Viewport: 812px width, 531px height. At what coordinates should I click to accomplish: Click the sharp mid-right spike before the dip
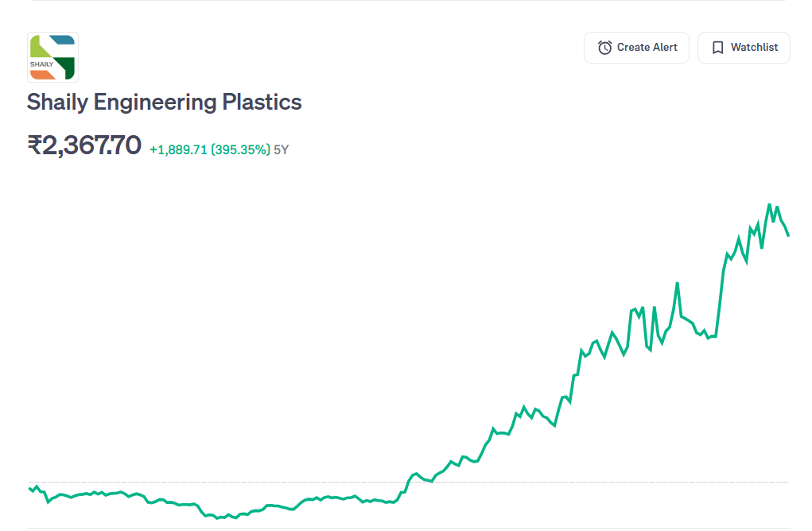click(x=677, y=283)
